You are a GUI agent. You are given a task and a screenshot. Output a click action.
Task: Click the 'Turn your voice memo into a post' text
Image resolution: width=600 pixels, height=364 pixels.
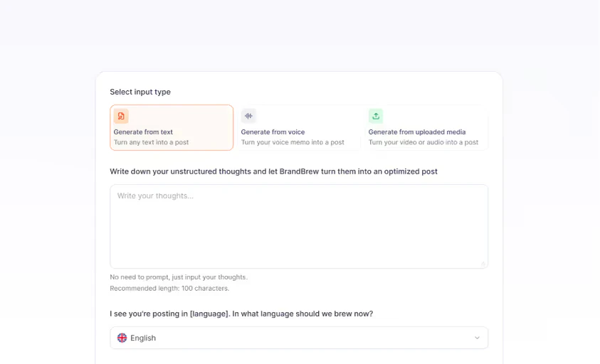tap(293, 142)
